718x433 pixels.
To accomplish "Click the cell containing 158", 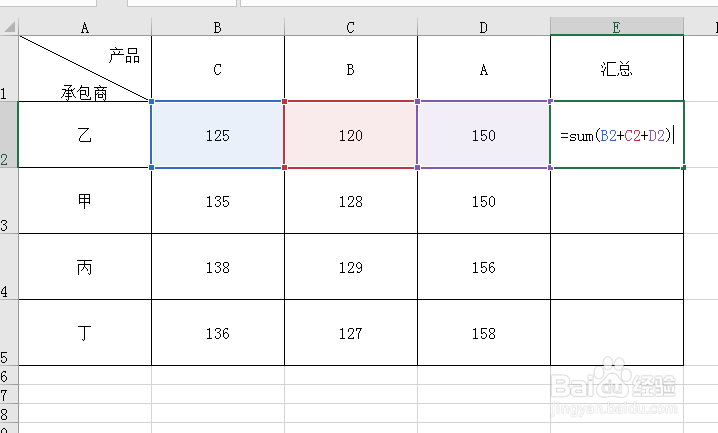I will pos(483,333).
